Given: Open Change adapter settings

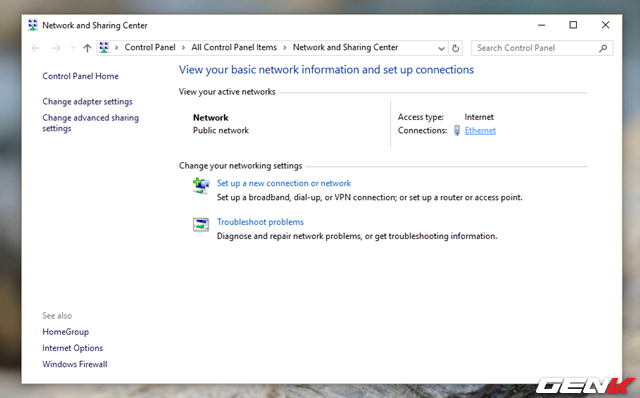Looking at the screenshot, I should (87, 101).
